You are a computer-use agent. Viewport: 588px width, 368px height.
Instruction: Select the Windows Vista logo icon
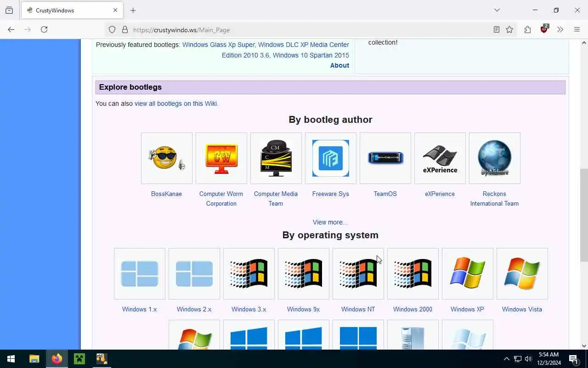[522, 274]
